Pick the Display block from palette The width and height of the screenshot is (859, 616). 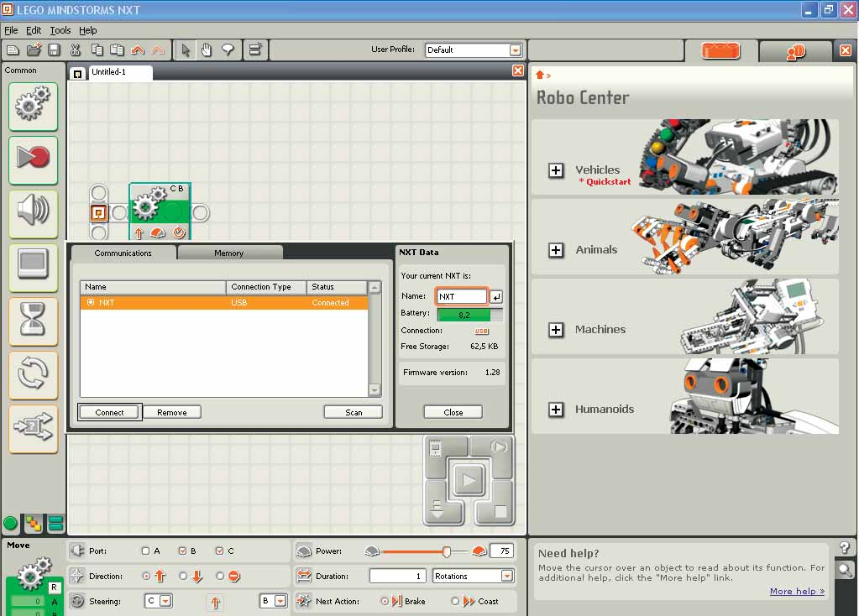click(x=34, y=267)
